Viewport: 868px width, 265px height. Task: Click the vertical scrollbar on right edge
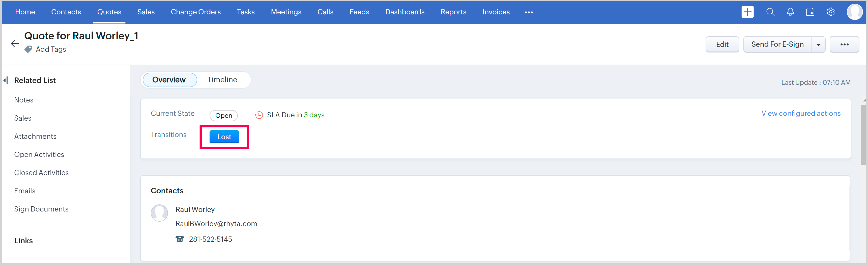click(864, 135)
